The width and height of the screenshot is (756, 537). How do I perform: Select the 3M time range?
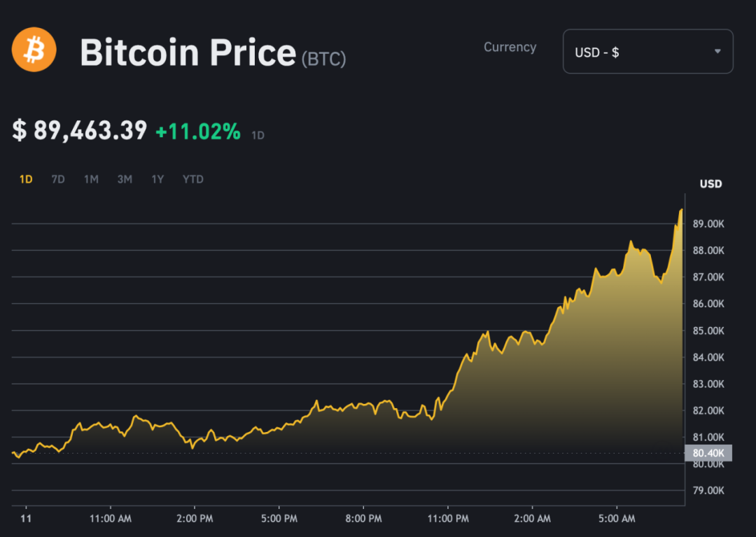125,179
